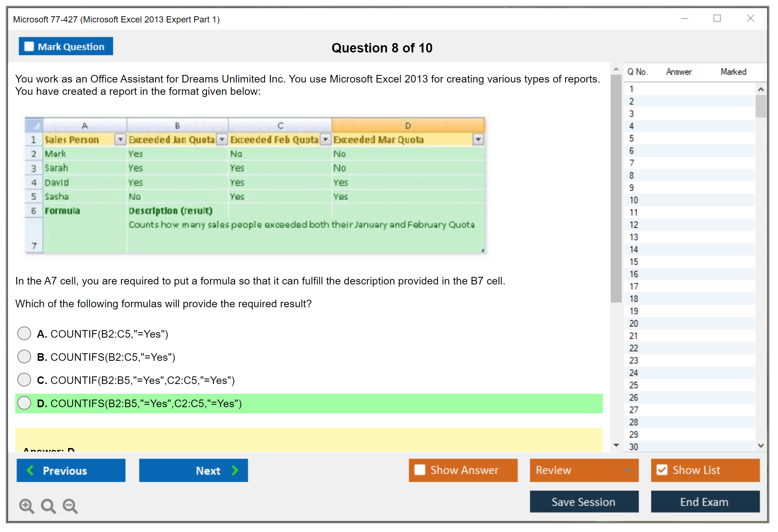
Task: Click the zoom out magnifier icon
Action: coord(70,506)
